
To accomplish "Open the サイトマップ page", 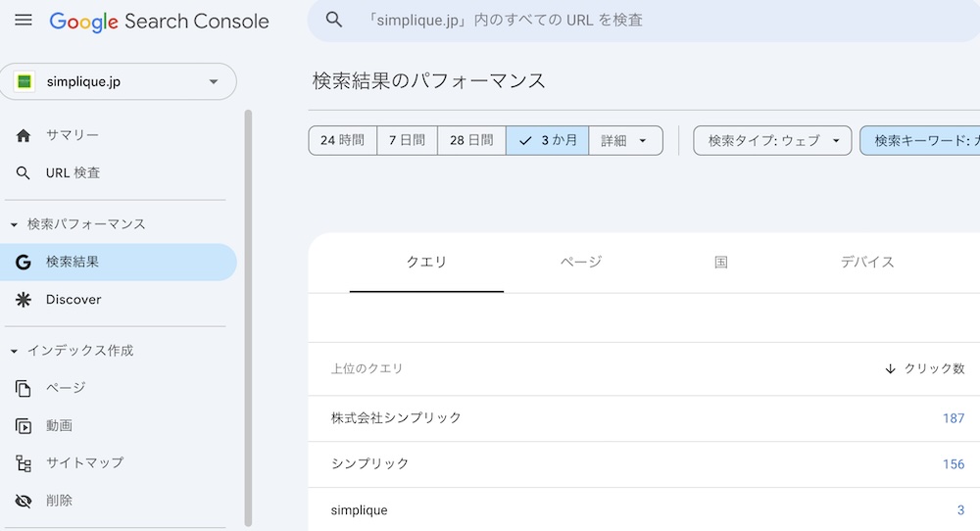I will (118, 463).
